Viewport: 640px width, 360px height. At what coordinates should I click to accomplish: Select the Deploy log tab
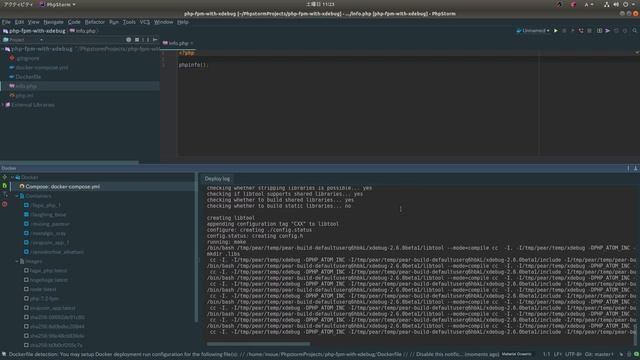(217, 179)
